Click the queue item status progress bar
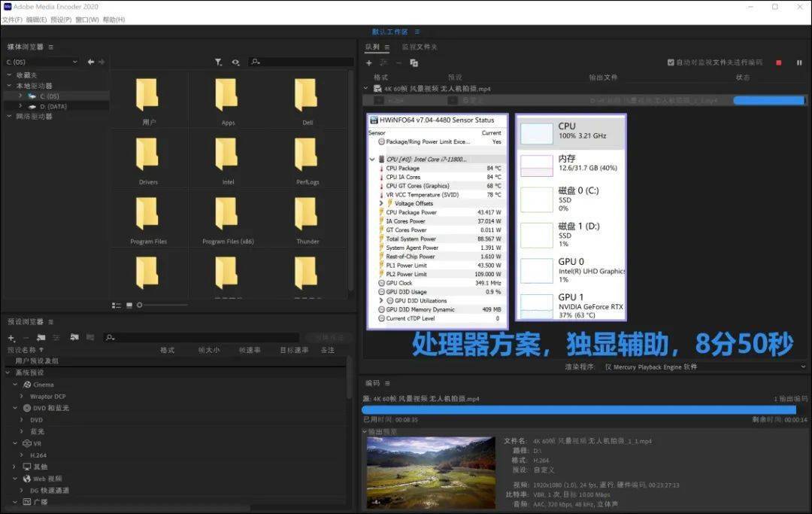Viewport: 812px width, 514px height. tap(770, 100)
